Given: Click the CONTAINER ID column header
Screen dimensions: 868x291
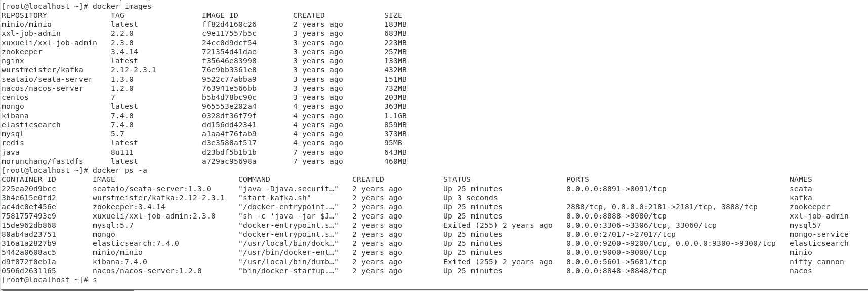Looking at the screenshot, I should tap(29, 179).
